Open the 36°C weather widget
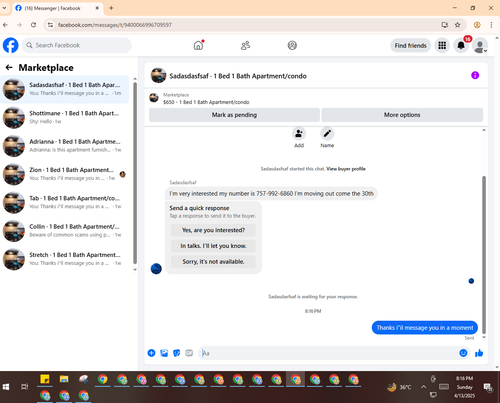Viewport: 500px width, 403px height. coord(399,387)
